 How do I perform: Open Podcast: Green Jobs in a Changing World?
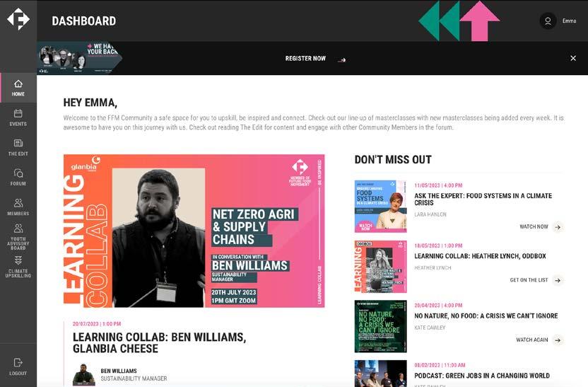tap(482, 376)
